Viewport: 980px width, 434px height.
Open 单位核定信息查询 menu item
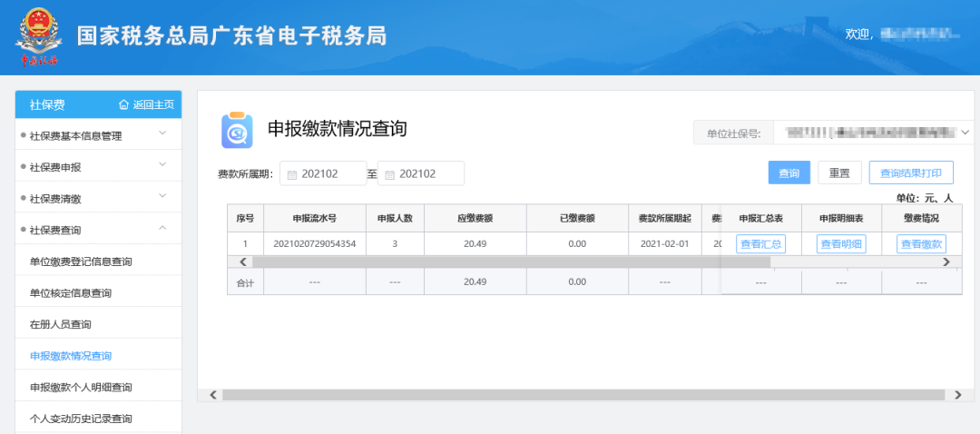click(71, 293)
